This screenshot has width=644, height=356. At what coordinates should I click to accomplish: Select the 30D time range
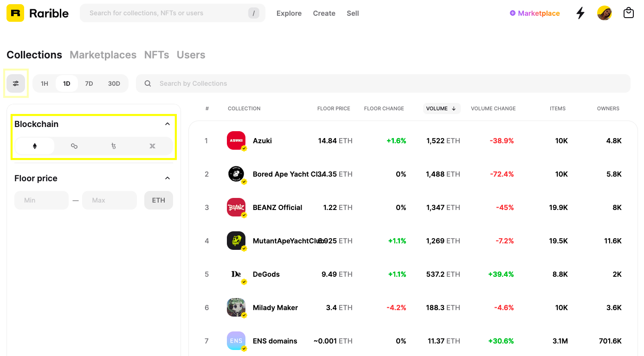coord(114,83)
